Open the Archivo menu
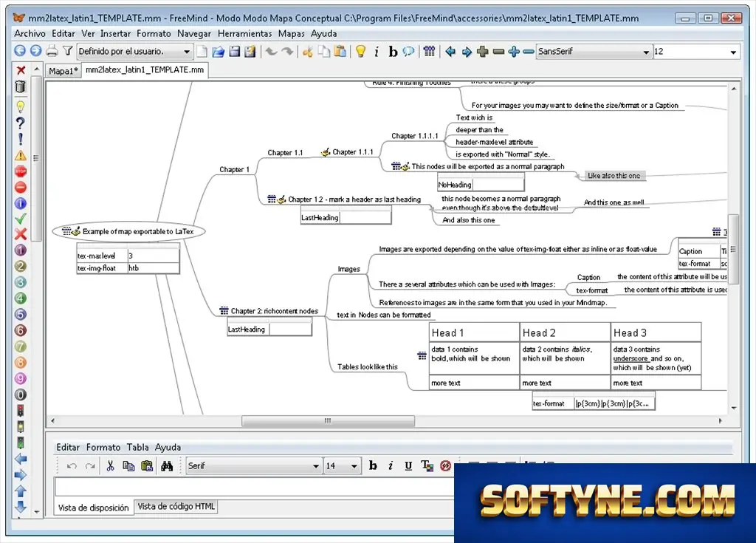The height and width of the screenshot is (543, 756). pos(30,33)
